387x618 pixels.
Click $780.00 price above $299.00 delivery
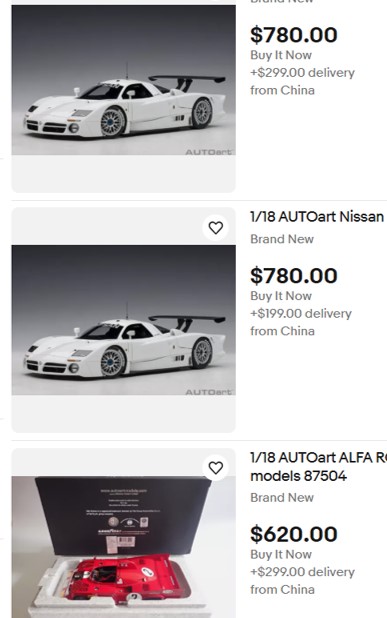tap(294, 35)
